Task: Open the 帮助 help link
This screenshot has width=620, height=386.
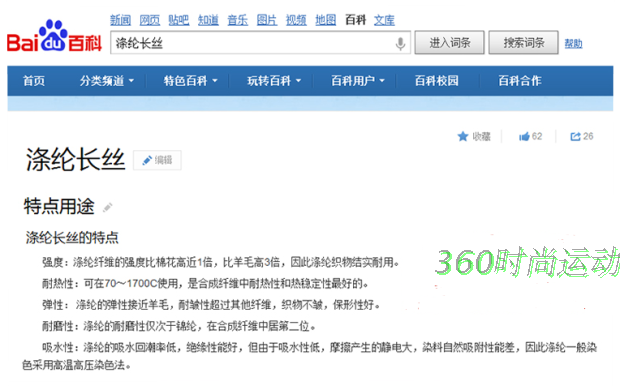Action: (x=573, y=44)
